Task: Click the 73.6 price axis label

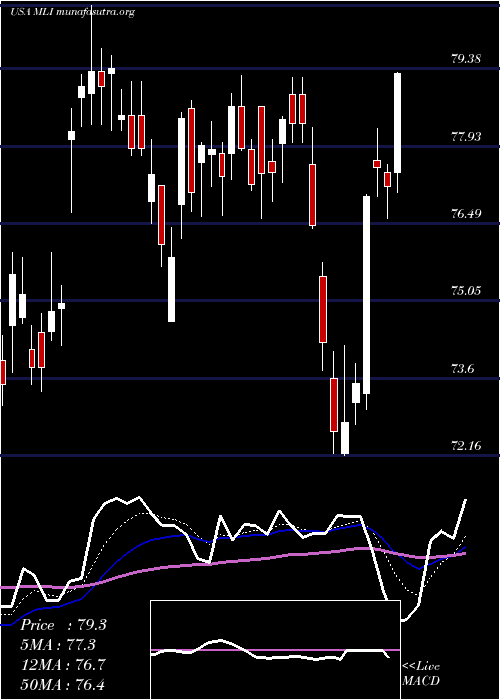Action: pos(463,369)
